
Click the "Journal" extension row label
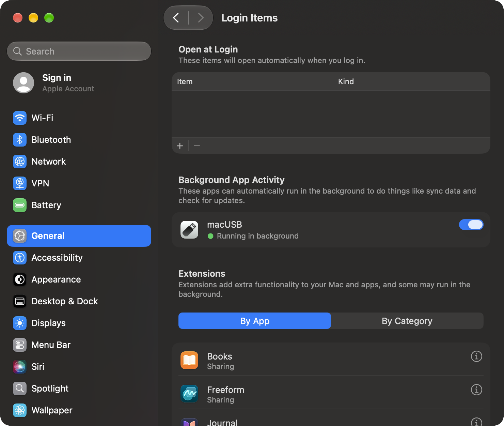(x=222, y=423)
